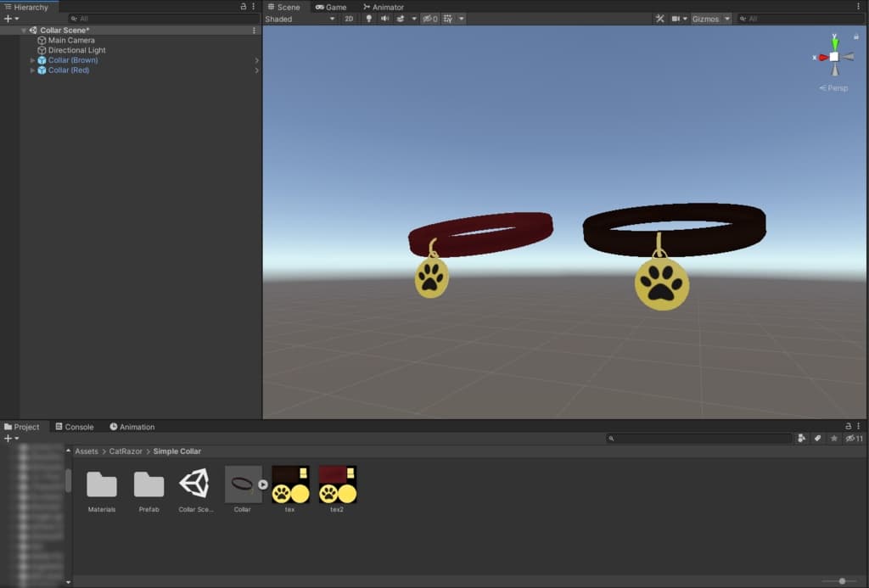Open the scene tools wrench icon
Viewport: 869px width, 588px height.
point(659,19)
